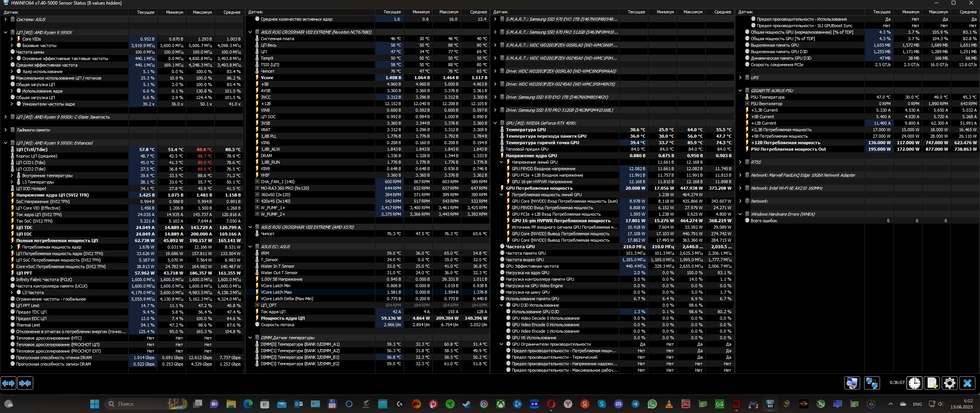
Task: Collapse the AMD Ryzen 9 5950X Enhanced group
Action: pos(5,143)
